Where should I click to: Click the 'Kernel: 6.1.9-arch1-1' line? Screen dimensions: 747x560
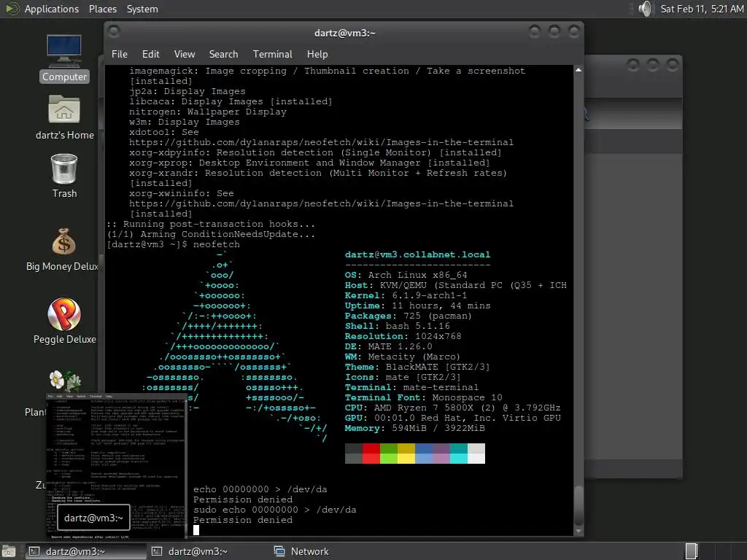click(406, 296)
